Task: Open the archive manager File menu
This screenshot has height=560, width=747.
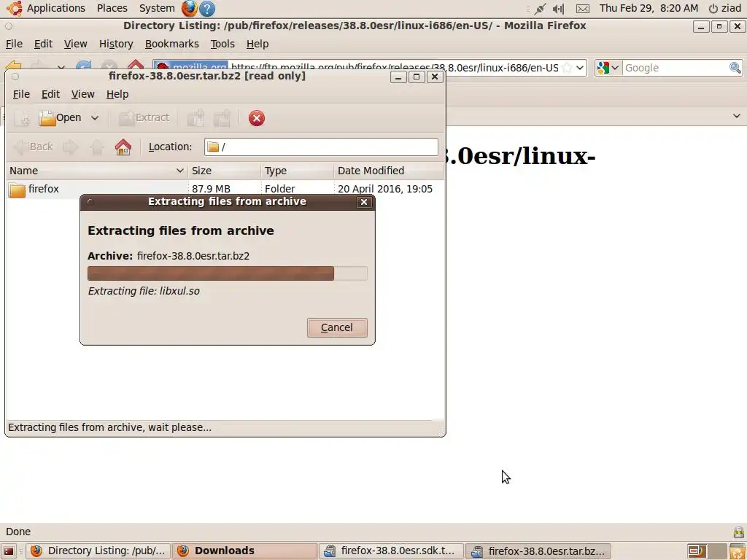Action: (21, 94)
